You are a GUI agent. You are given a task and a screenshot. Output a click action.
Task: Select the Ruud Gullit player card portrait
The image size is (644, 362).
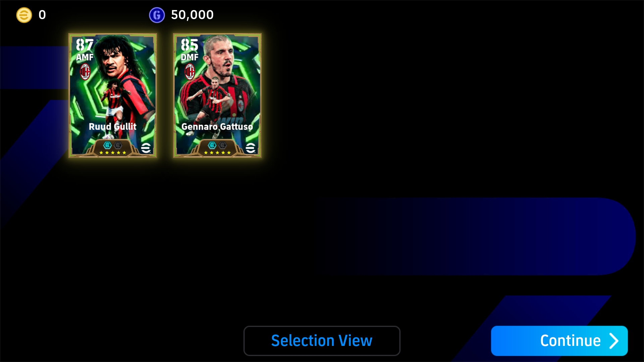tap(113, 96)
